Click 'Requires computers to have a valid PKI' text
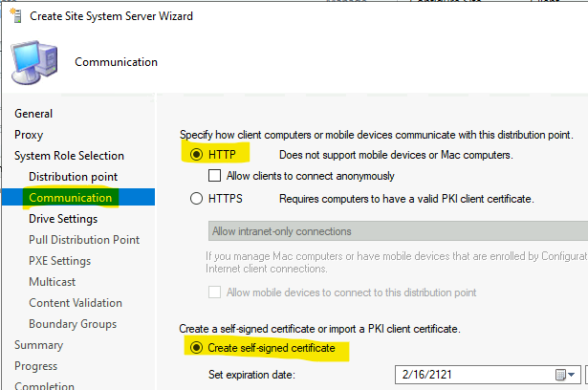Image resolution: width=588 pixels, height=390 pixels. click(x=406, y=199)
